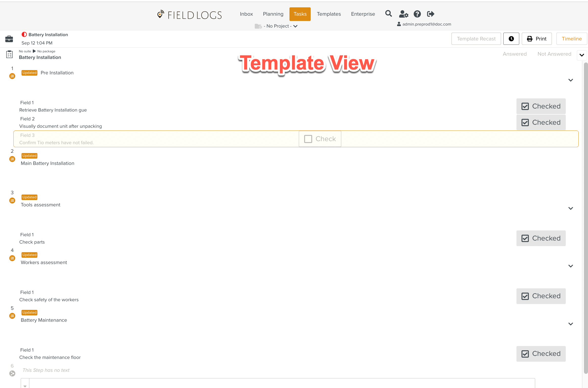Click the Template Recast button
The image size is (588, 388).
[476, 39]
